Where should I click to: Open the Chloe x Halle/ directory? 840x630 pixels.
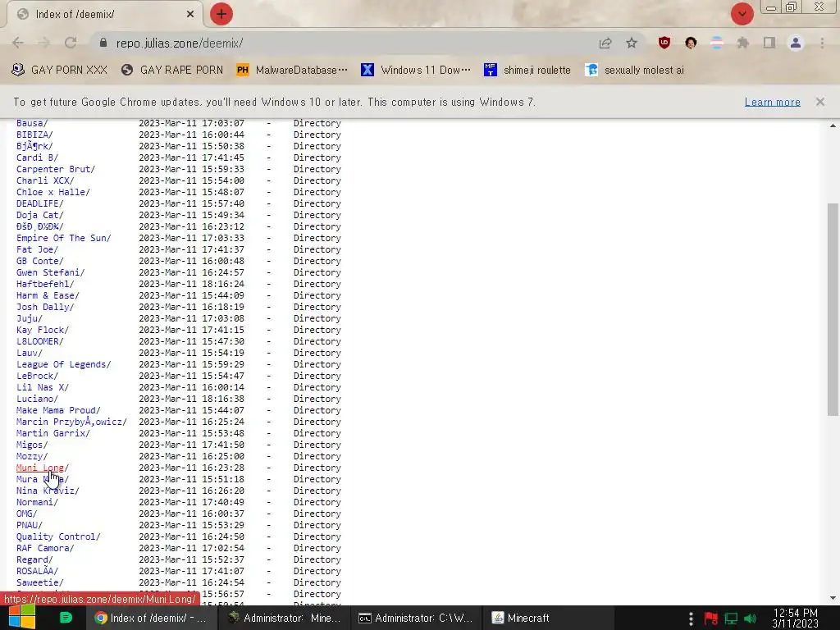tap(53, 192)
